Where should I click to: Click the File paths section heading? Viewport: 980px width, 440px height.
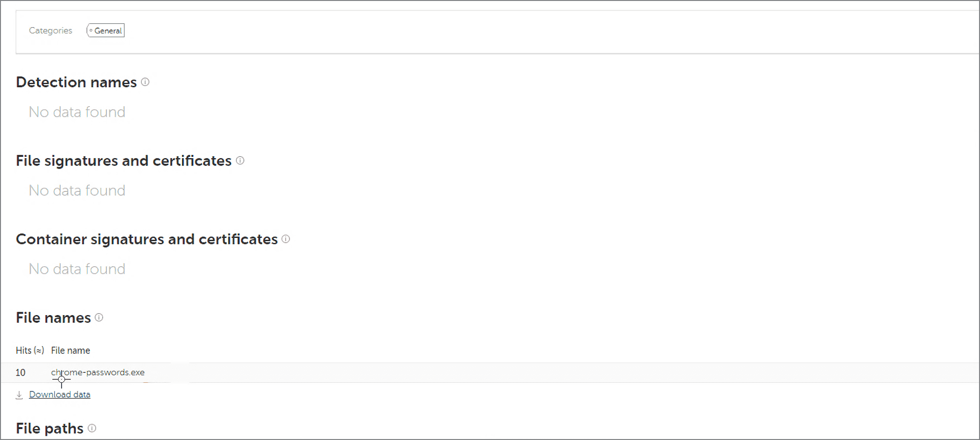coord(50,429)
